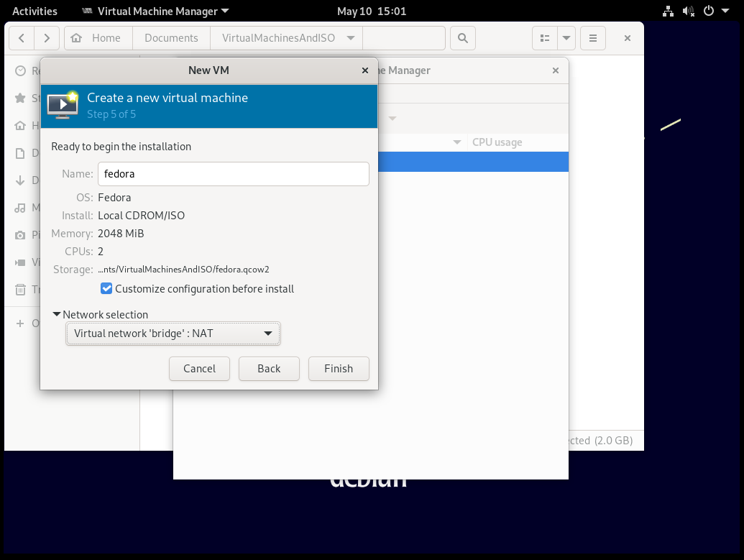Viewport: 744px width, 560px height.
Task: Toggle list view in the file manager
Action: [x=545, y=38]
